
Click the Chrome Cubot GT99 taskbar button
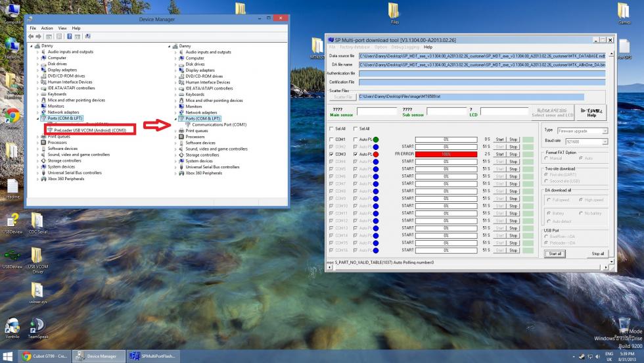[45, 356]
